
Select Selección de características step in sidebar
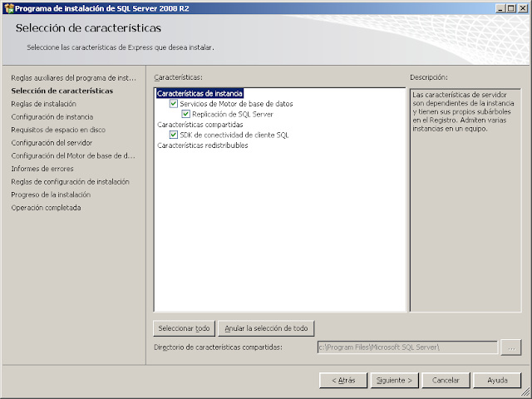coord(62,91)
